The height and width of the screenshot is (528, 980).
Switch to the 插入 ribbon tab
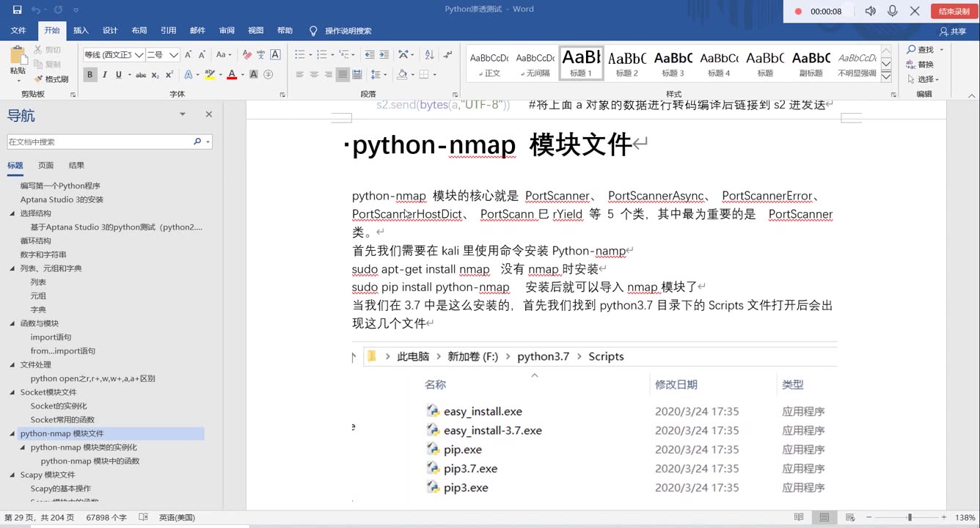[80, 31]
